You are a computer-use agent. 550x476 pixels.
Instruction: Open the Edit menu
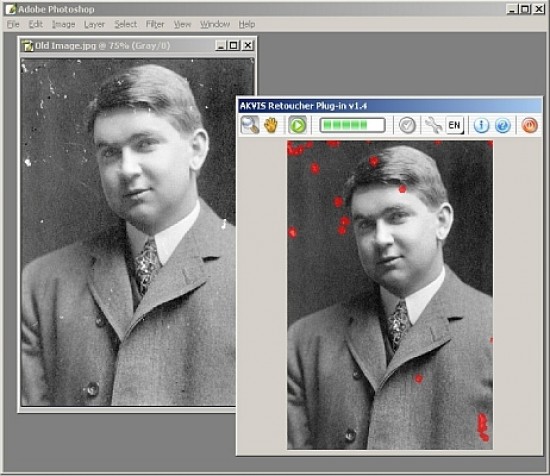pos(36,24)
